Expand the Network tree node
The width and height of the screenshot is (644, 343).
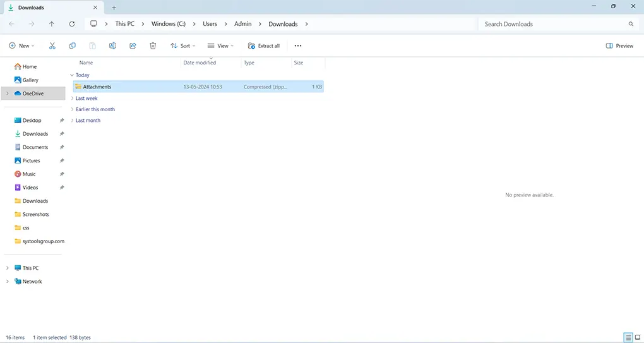8,281
